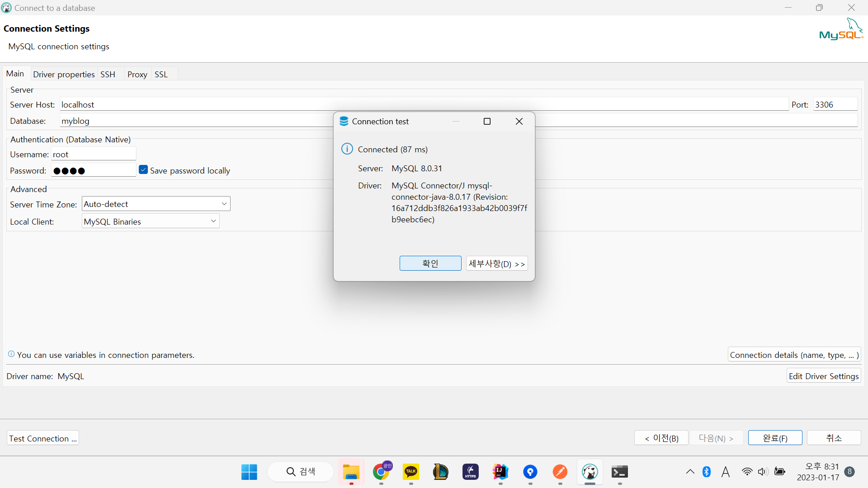868x488 pixels.
Task: Click the KakaoTalk taskbar icon
Action: (x=411, y=472)
